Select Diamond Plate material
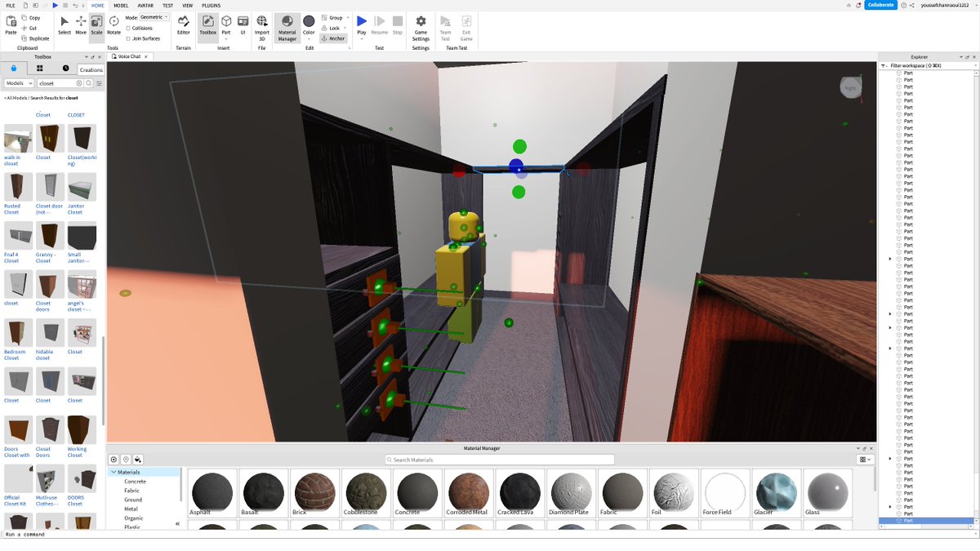The image size is (980, 551). 572,493
